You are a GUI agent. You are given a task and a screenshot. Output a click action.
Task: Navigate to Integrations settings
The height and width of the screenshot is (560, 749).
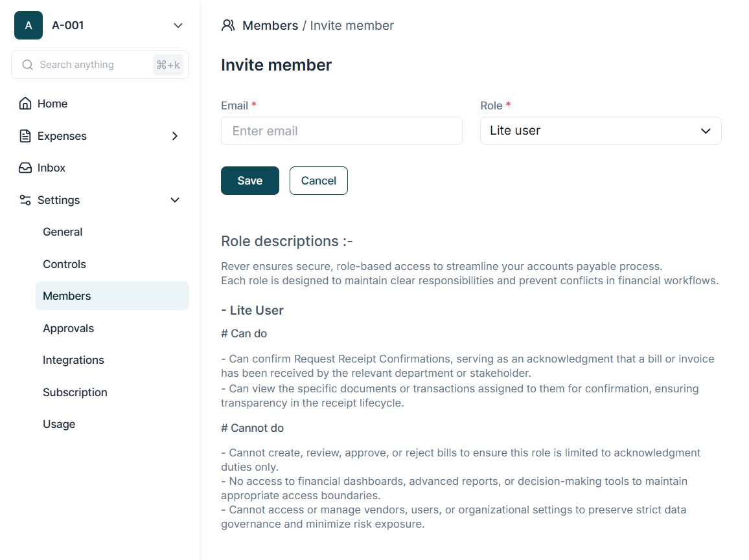pos(73,360)
